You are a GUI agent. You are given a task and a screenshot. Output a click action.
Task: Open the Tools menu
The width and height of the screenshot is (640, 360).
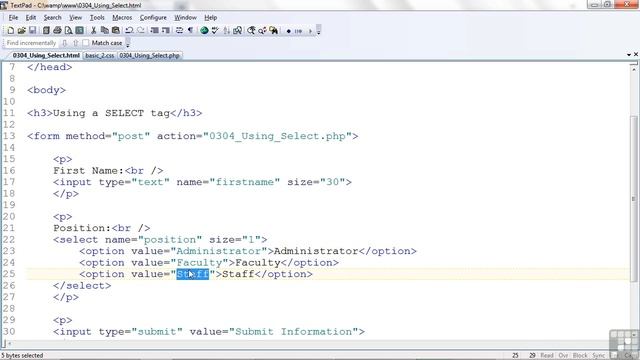(x=97, y=18)
